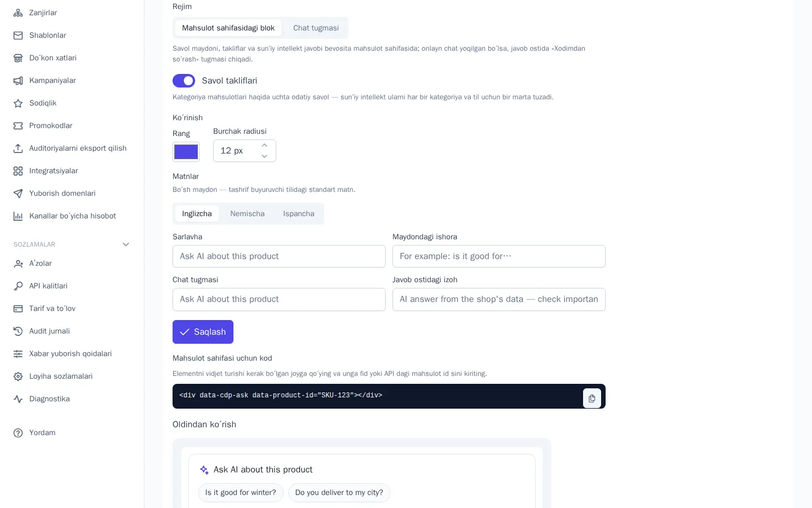This screenshot has height=508, width=812.
Task: Open the Rang color swatch
Action: coord(186,152)
